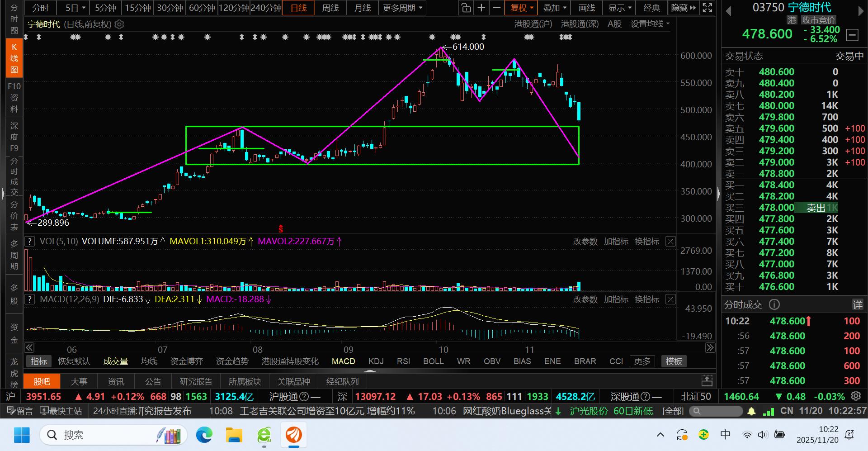Toggle 画线 drawing tools
The width and height of the screenshot is (868, 451).
(587, 8)
